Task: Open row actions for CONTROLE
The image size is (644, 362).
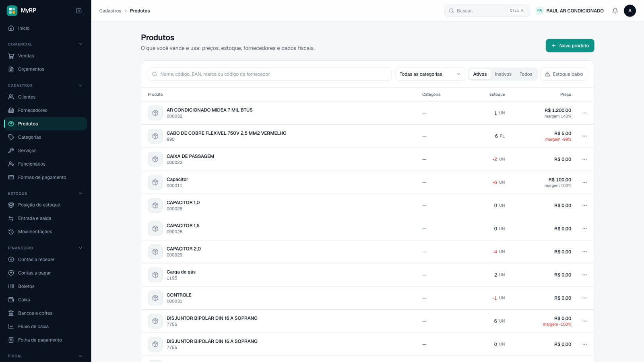Action: pos(584,298)
